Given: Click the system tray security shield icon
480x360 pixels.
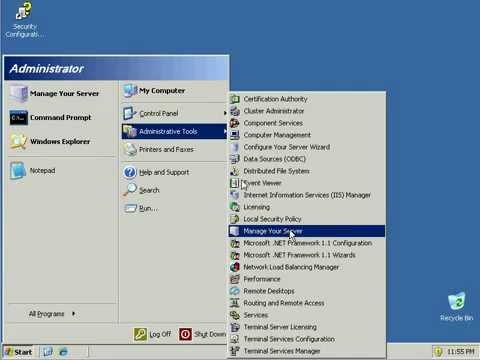Looking at the screenshot, I should (x=439, y=352).
